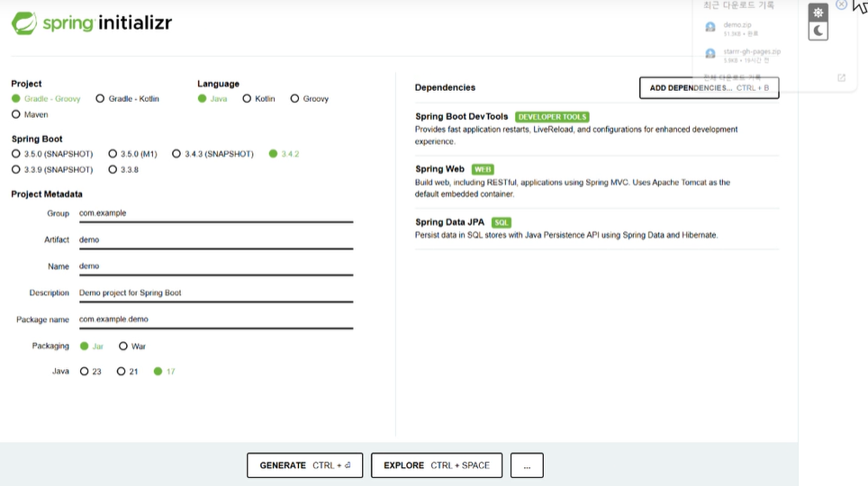This screenshot has width=868, height=486.
Task: Open Add Dependencies dialog
Action: click(x=710, y=88)
